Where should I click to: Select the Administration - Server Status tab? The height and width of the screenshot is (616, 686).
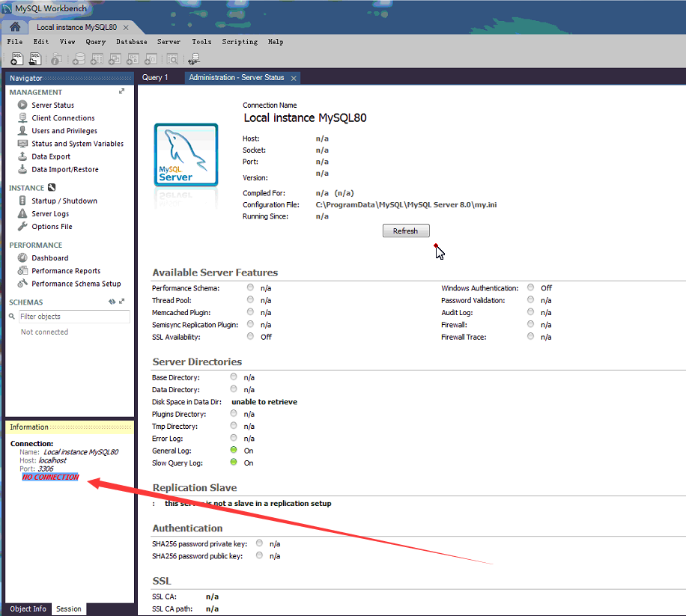(x=236, y=77)
